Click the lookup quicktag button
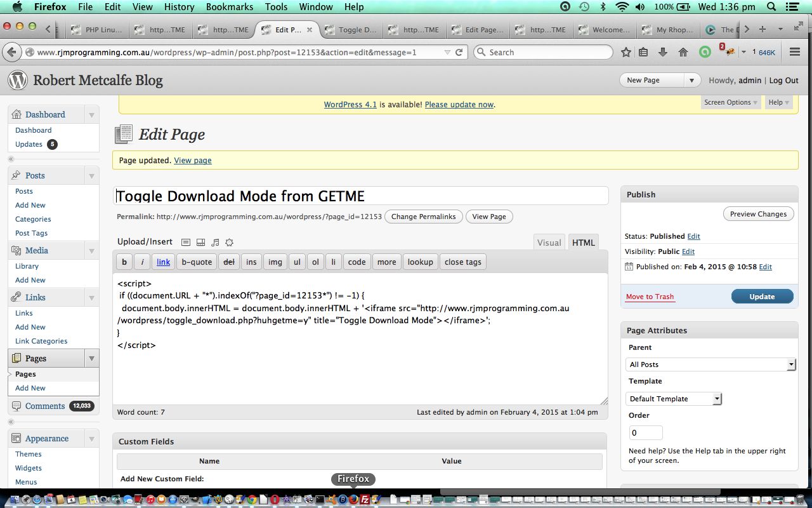The image size is (812, 508). tap(420, 262)
